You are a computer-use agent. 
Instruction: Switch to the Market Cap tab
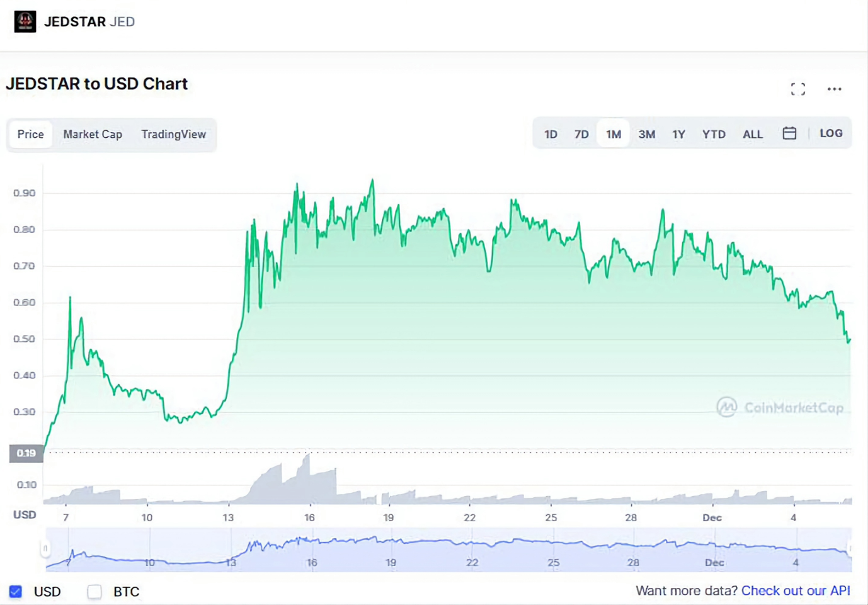click(x=93, y=134)
